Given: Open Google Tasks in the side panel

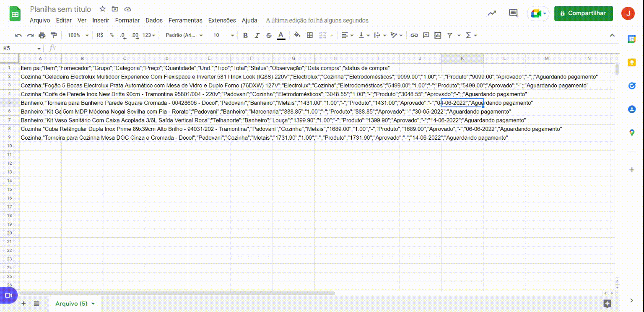Looking at the screenshot, I should [x=632, y=86].
